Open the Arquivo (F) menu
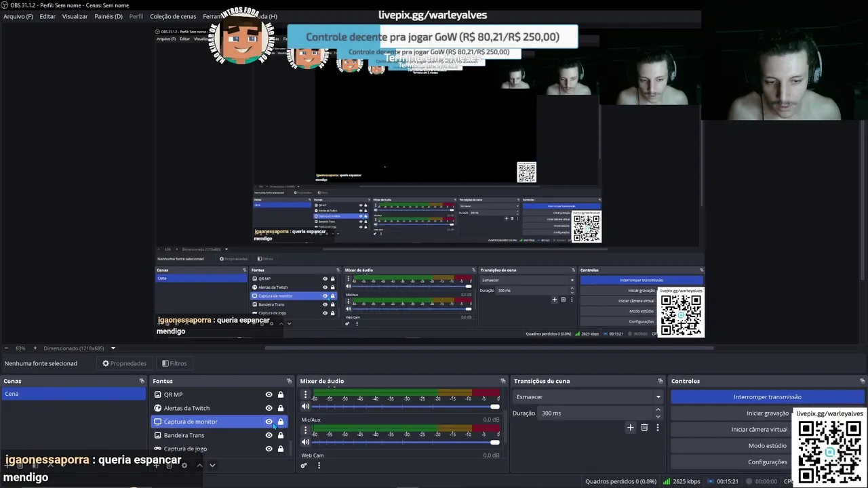Viewport: 868px width, 488px height. (18, 16)
